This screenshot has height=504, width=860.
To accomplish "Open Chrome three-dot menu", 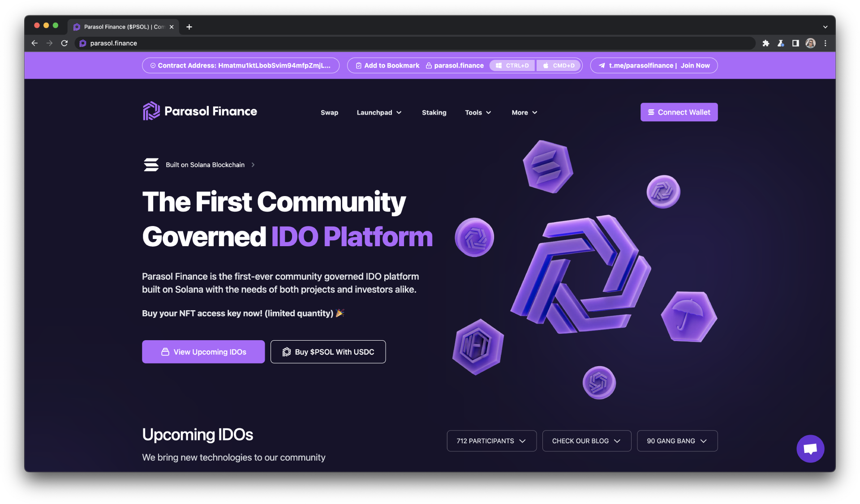I will tap(825, 43).
